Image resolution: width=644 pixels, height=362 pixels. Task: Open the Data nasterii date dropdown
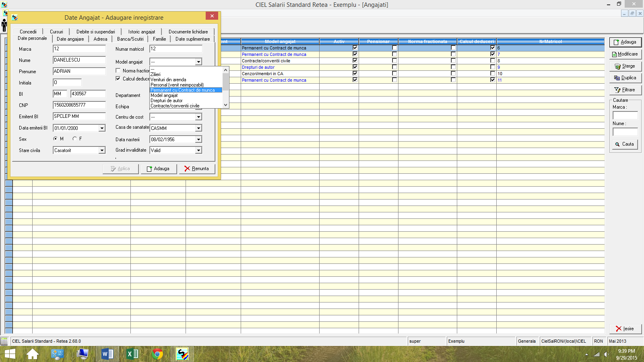(198, 140)
